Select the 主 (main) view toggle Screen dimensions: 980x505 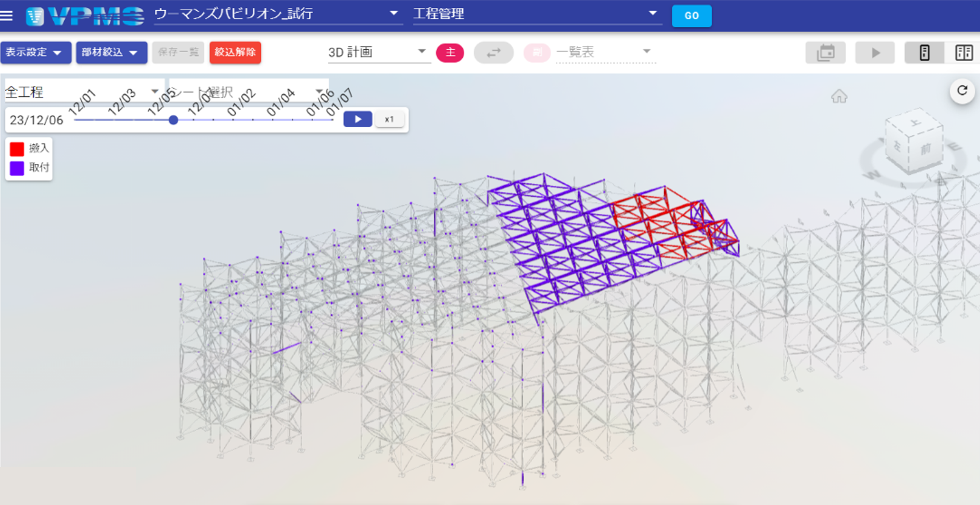click(450, 53)
